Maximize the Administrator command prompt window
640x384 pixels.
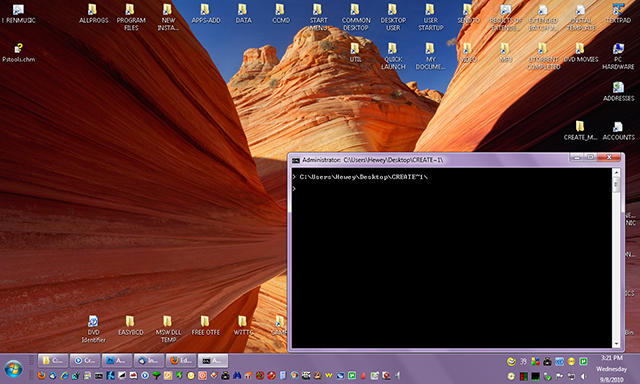(x=590, y=157)
